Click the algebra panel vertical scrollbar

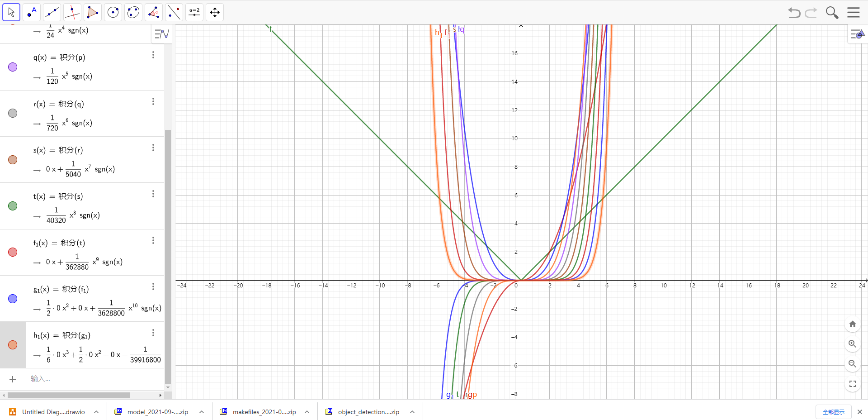[x=168, y=256]
